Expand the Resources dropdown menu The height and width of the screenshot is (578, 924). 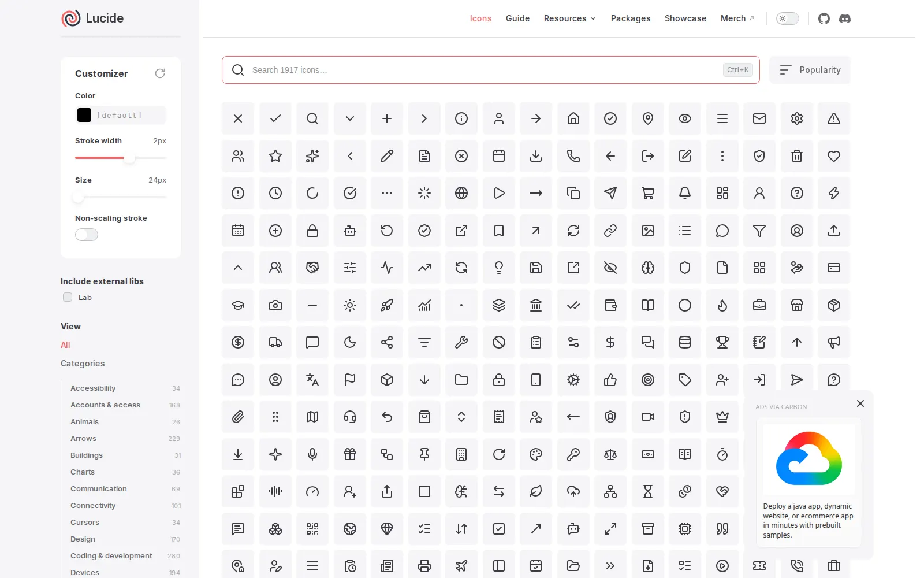tap(569, 18)
